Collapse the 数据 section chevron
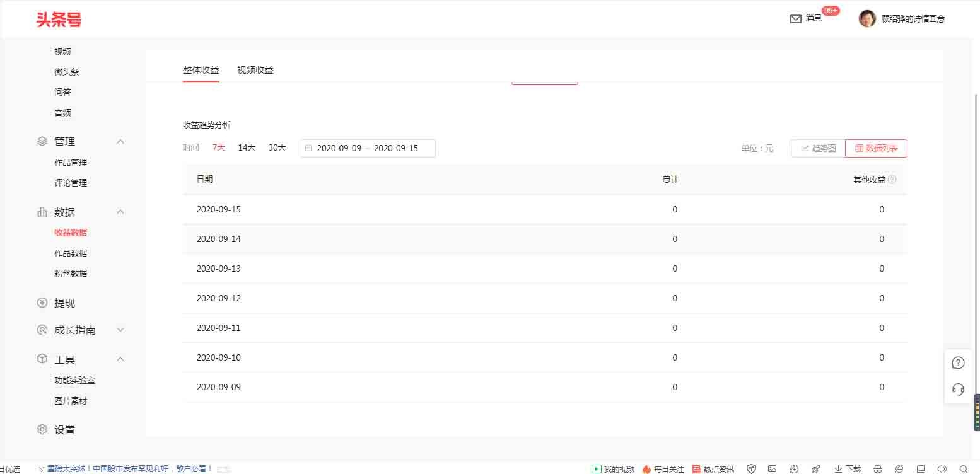The width and height of the screenshot is (980, 474). coord(120,212)
